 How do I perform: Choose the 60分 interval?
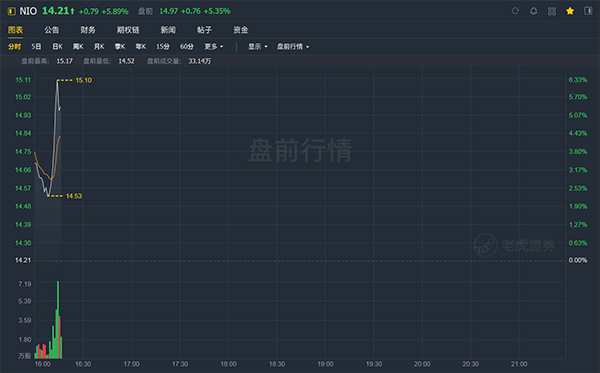(187, 47)
